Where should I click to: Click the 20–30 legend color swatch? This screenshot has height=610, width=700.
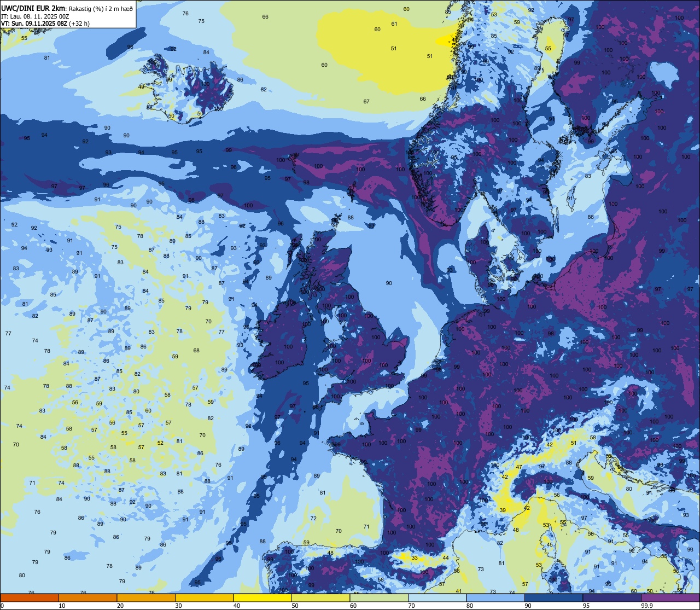point(146,597)
